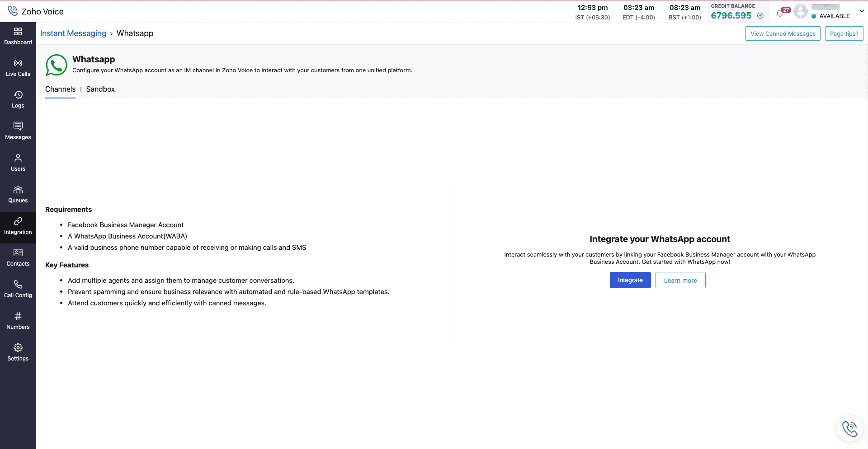Open the floating softphone dialer
This screenshot has height=449, width=868.
pyautogui.click(x=850, y=428)
